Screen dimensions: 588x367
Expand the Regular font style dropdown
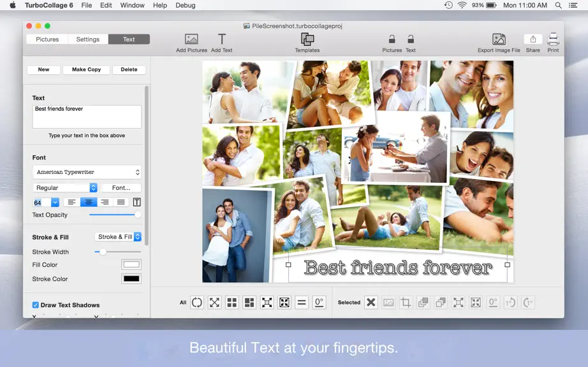click(65, 187)
